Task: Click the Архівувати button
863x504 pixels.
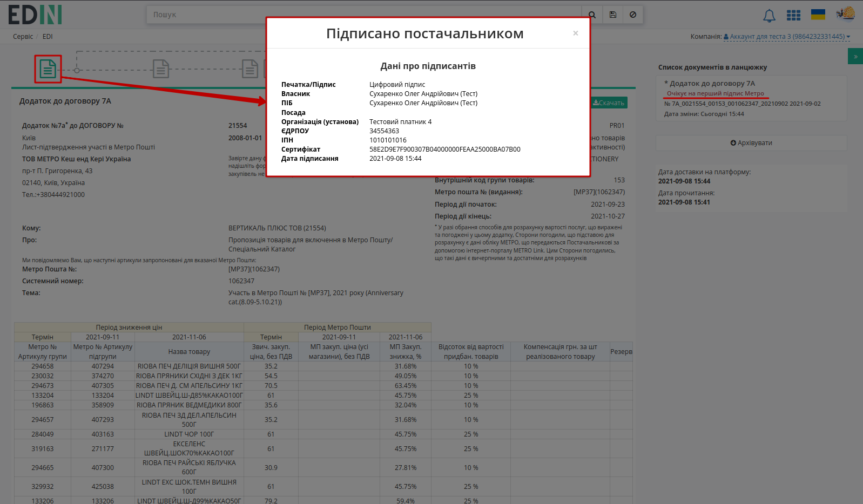Action: point(751,143)
